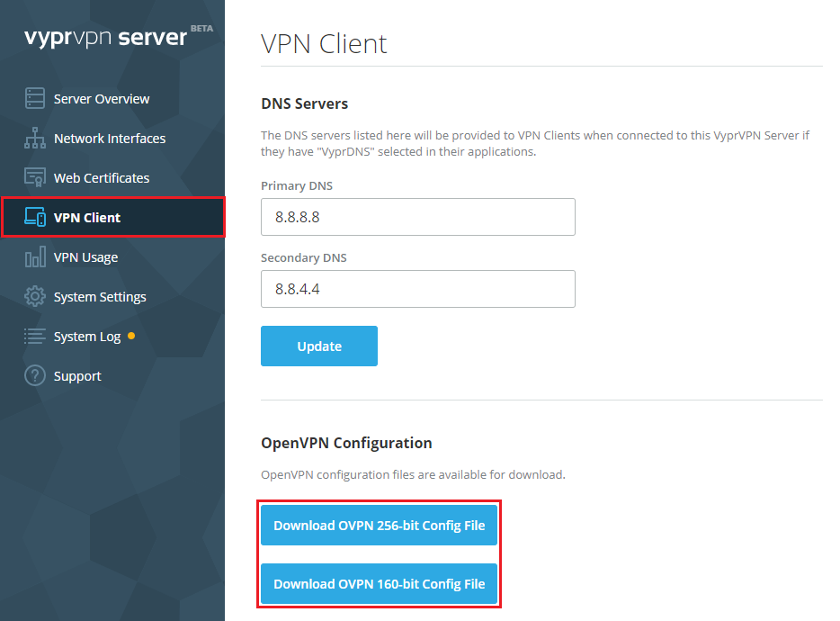
Task: Open System Settings label
Action: (100, 297)
